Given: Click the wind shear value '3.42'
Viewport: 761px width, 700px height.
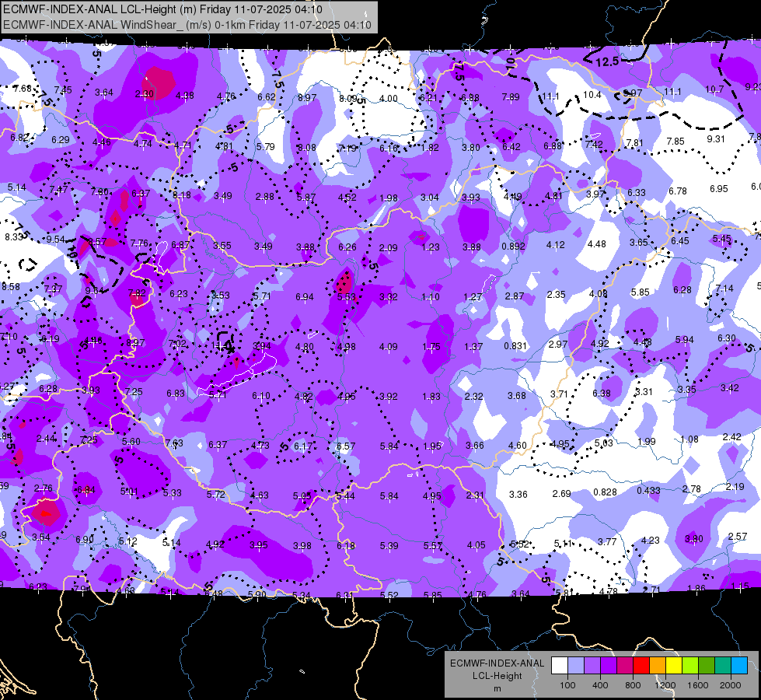Looking at the screenshot, I should [730, 388].
